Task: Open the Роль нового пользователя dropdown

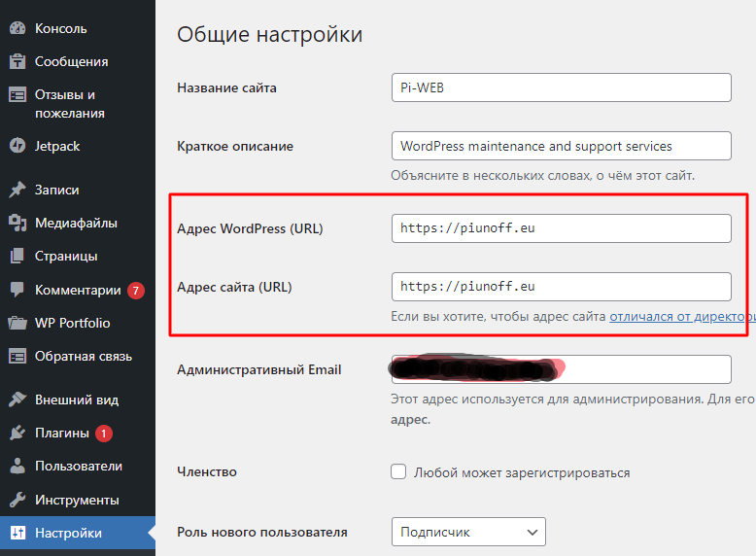Action: click(468, 532)
